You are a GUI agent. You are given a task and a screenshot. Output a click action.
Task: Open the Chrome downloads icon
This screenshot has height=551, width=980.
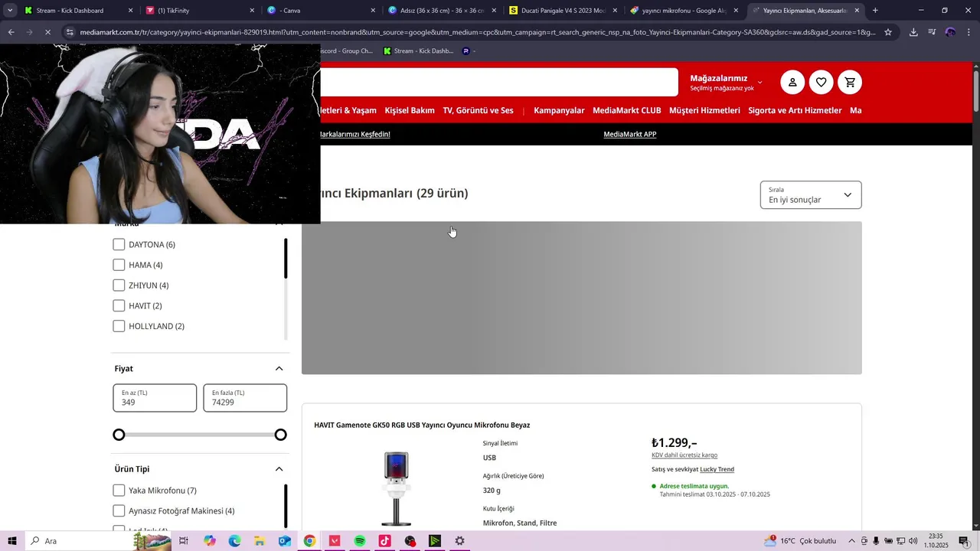tap(913, 32)
